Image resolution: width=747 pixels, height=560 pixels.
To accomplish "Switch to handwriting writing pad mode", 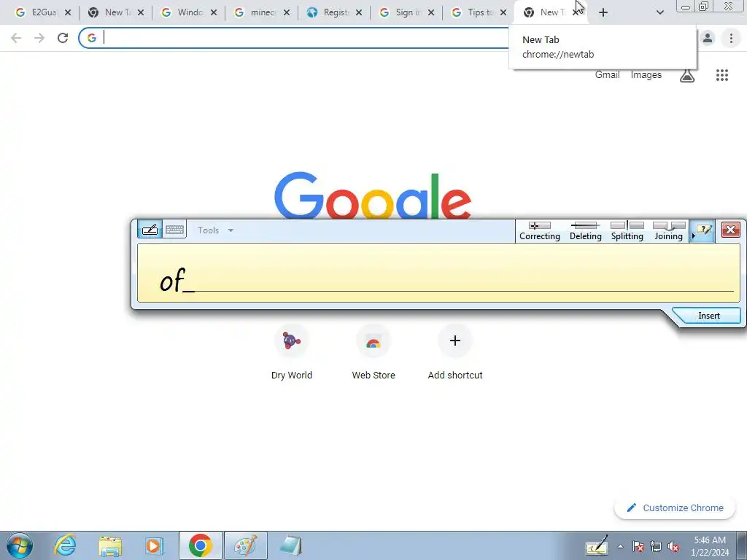I will point(150,230).
